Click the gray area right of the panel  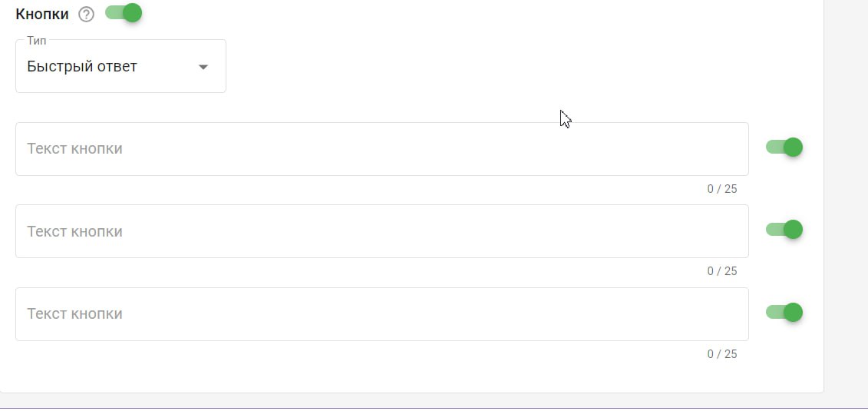(846, 192)
